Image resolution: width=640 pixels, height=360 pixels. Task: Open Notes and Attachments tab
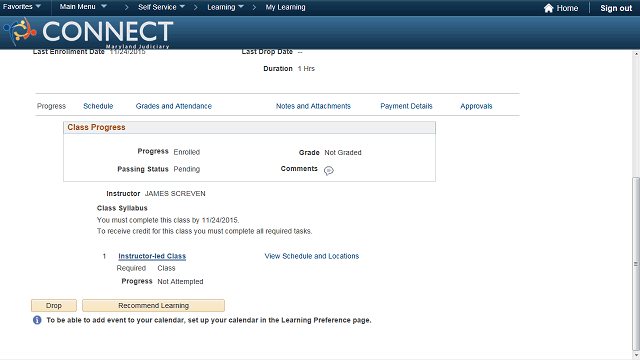coord(313,106)
